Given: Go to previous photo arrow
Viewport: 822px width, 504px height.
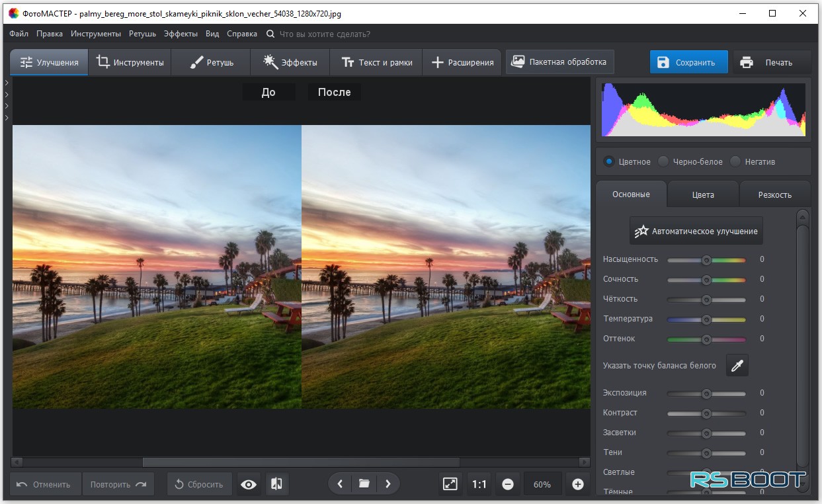Looking at the screenshot, I should [340, 484].
